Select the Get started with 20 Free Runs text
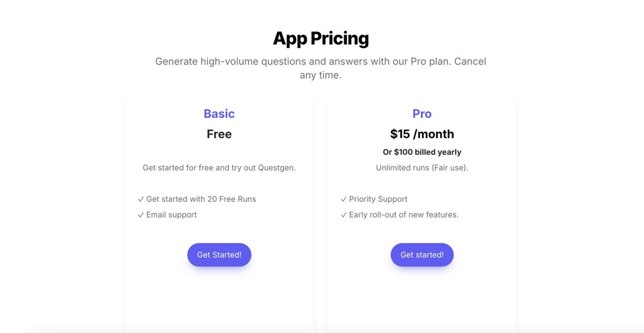644x333 pixels. click(x=201, y=199)
